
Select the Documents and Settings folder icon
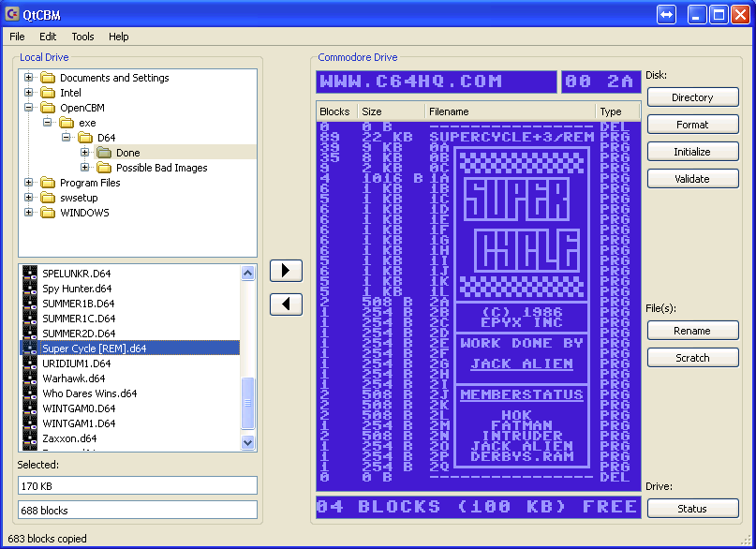click(48, 78)
